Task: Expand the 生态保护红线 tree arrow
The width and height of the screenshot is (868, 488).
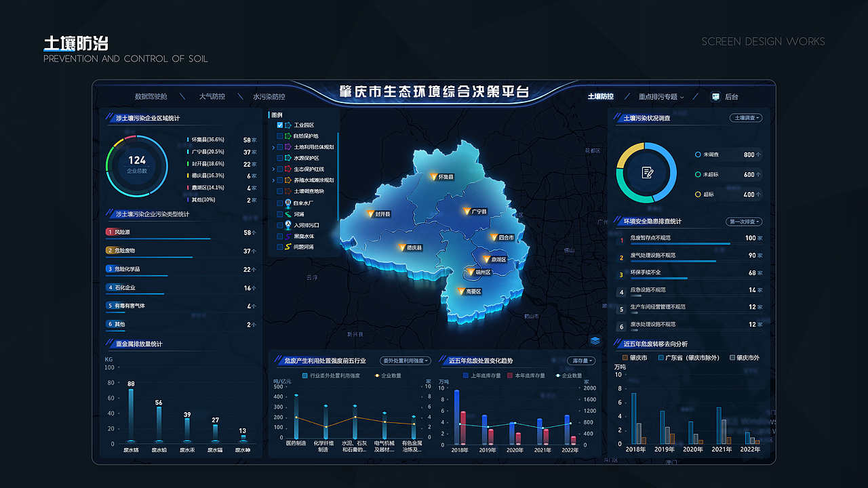Action: coord(273,169)
